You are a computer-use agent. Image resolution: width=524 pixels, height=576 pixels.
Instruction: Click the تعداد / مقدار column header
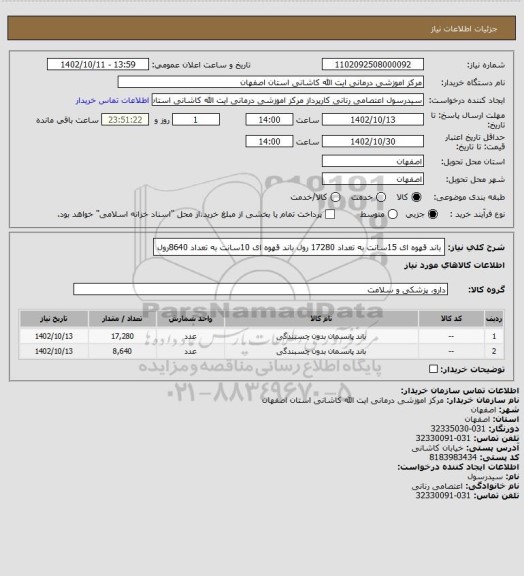coord(122,318)
